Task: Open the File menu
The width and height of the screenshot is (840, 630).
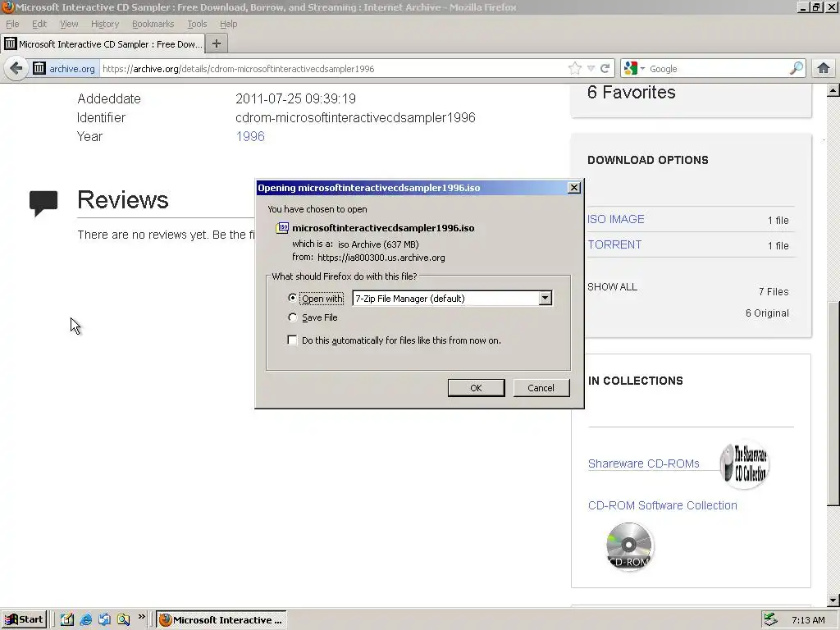Action: [12, 24]
